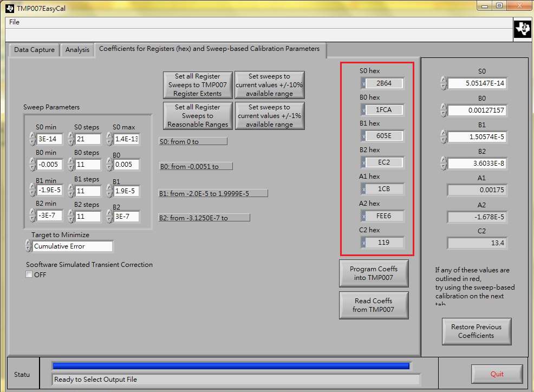Click the Quit button
Viewport: 534px width, 392px height.
(x=497, y=374)
